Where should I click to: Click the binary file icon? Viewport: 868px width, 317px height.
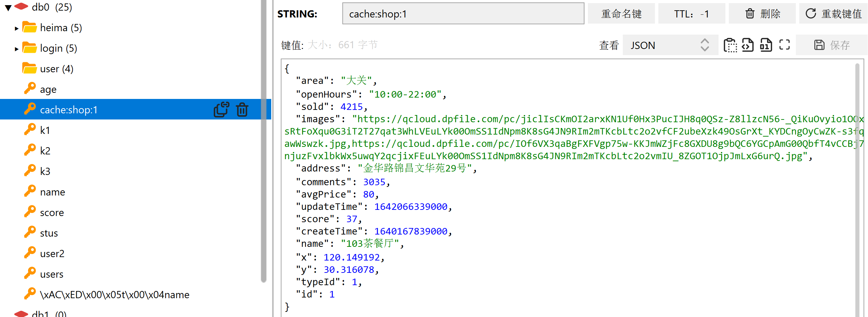[766, 45]
